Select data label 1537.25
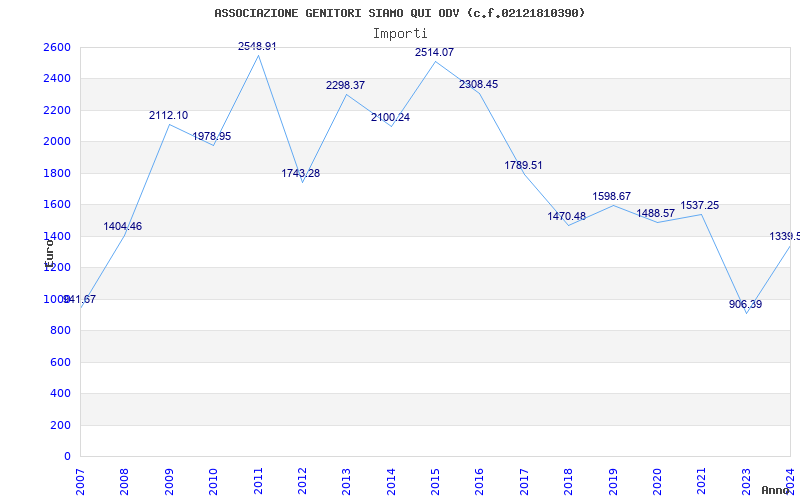The height and width of the screenshot is (500, 800). 700,206
